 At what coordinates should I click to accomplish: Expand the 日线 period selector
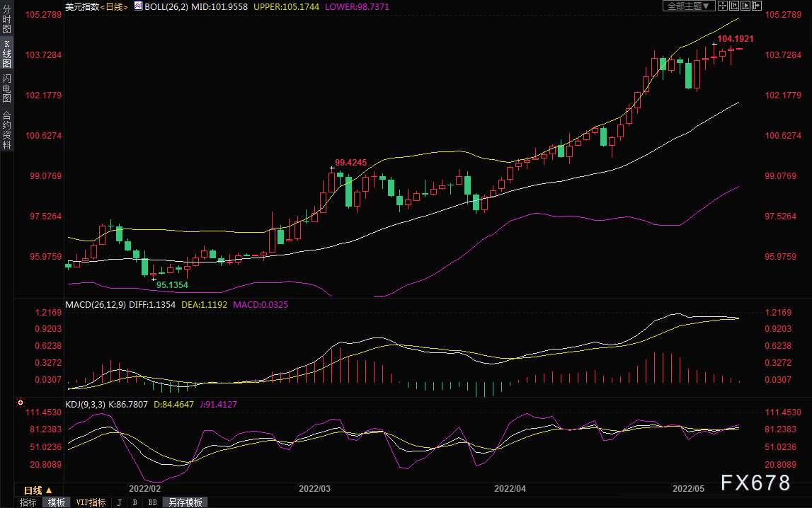click(x=38, y=490)
